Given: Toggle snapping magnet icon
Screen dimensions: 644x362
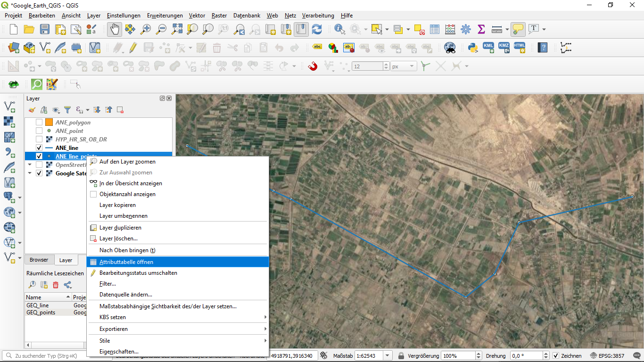Looking at the screenshot, I should [313, 66].
